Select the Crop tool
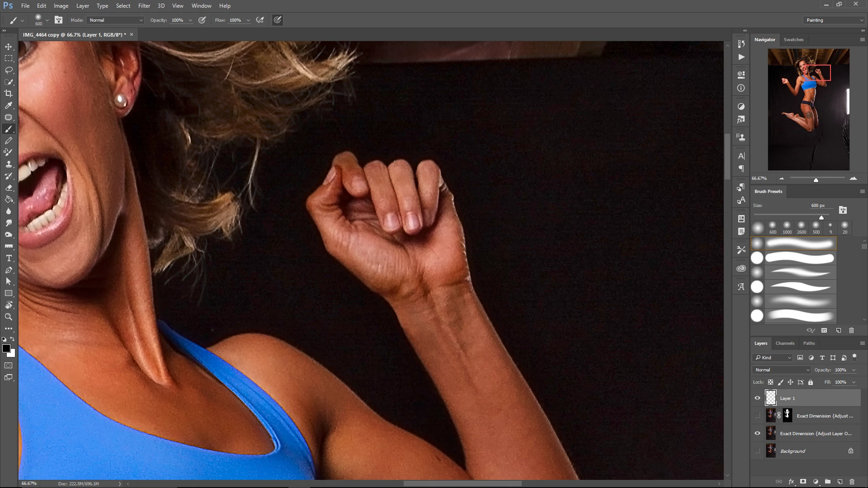The image size is (868, 488). click(x=9, y=94)
